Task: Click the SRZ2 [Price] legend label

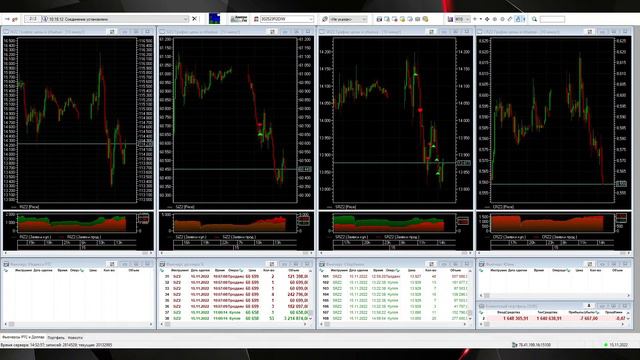Action: point(345,207)
